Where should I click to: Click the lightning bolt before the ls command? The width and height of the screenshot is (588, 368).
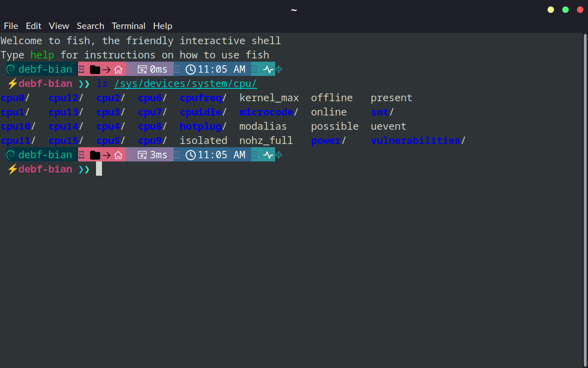[12, 84]
